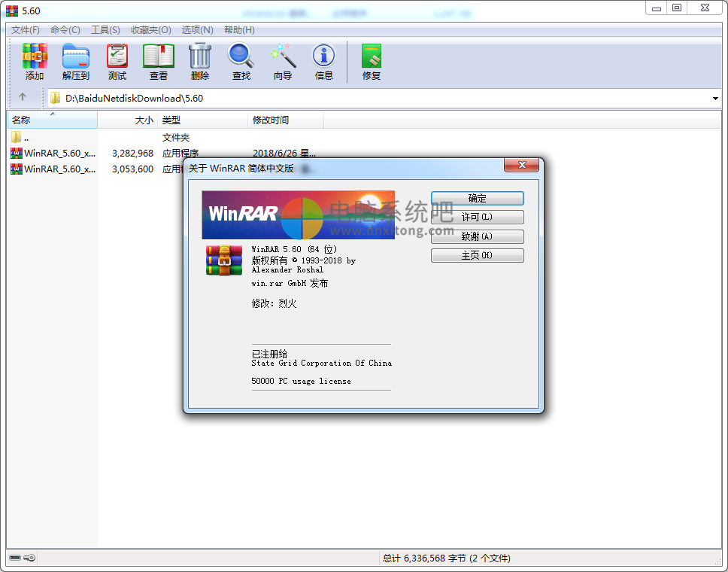
Task: Click the WinRAR books icon in the About dialog
Action: click(x=224, y=260)
